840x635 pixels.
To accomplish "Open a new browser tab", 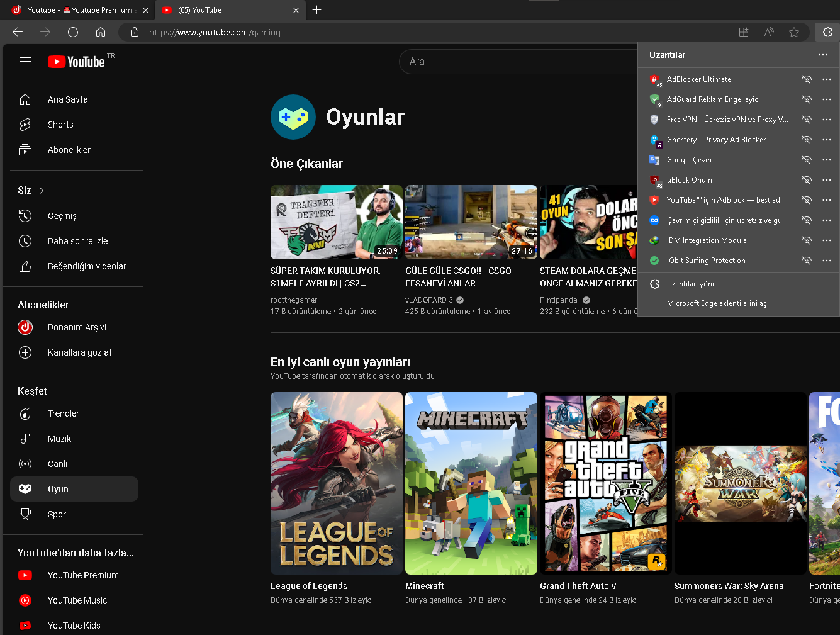I will (x=317, y=10).
